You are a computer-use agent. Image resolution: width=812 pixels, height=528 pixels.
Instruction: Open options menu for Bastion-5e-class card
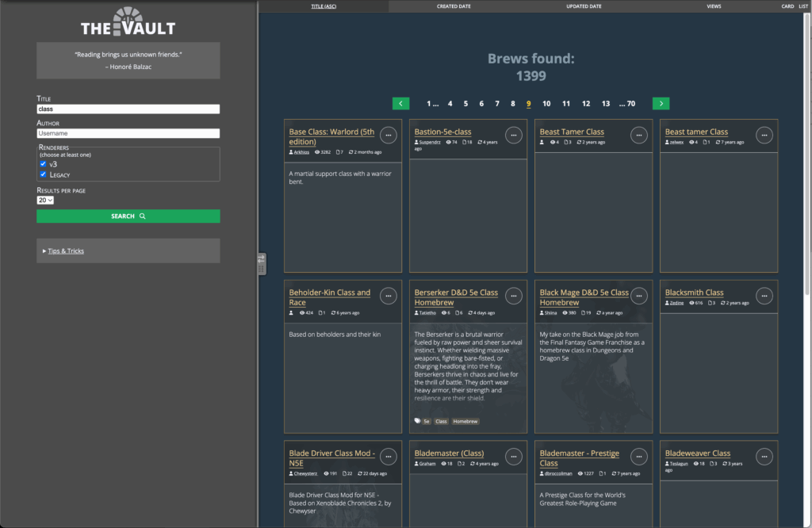[514, 136]
